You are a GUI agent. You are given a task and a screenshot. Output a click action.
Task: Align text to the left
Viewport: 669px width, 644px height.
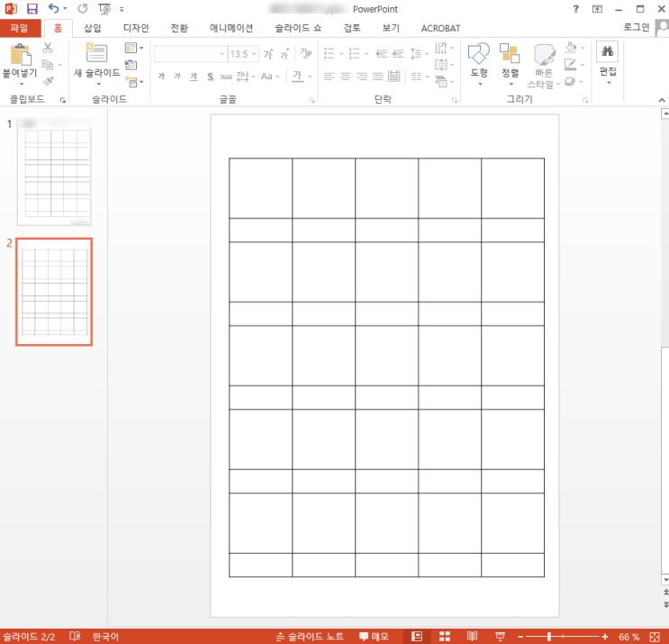[x=329, y=77]
